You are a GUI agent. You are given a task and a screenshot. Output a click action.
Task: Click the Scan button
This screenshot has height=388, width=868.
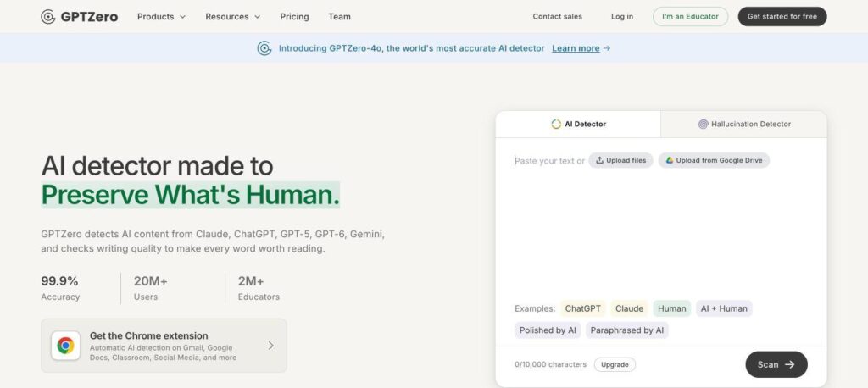[x=776, y=364]
